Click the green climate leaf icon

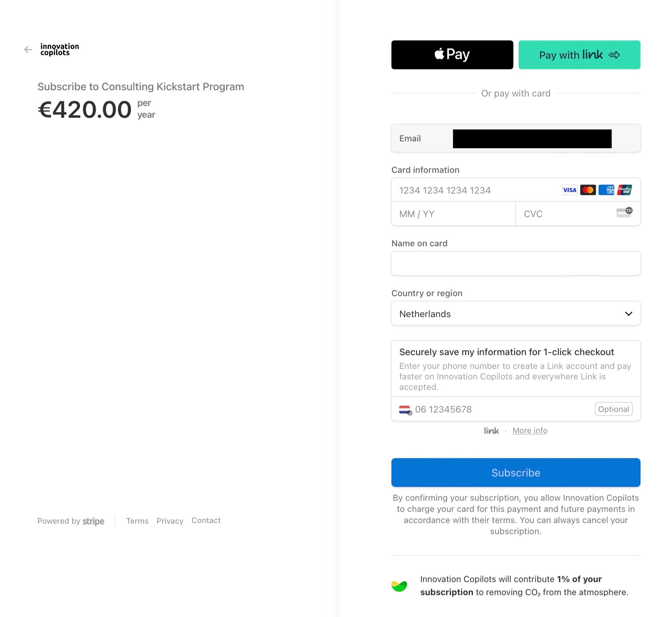pos(399,586)
